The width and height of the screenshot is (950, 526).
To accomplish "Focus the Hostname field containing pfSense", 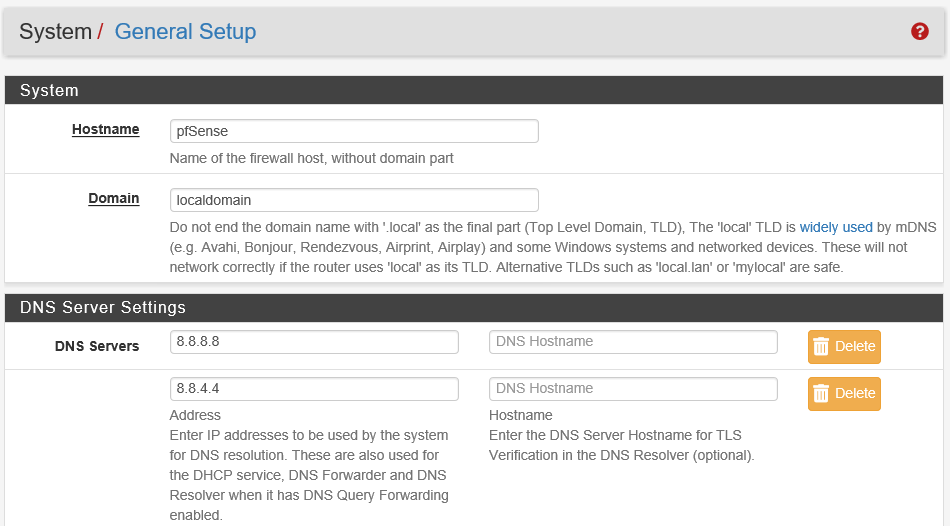I will pos(354,131).
